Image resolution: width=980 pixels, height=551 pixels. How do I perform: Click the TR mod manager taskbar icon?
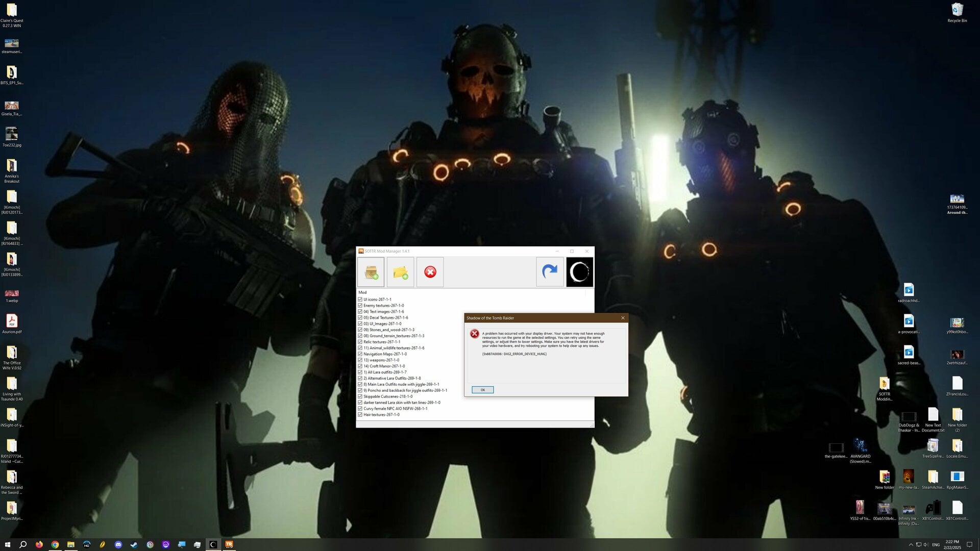[x=229, y=544]
